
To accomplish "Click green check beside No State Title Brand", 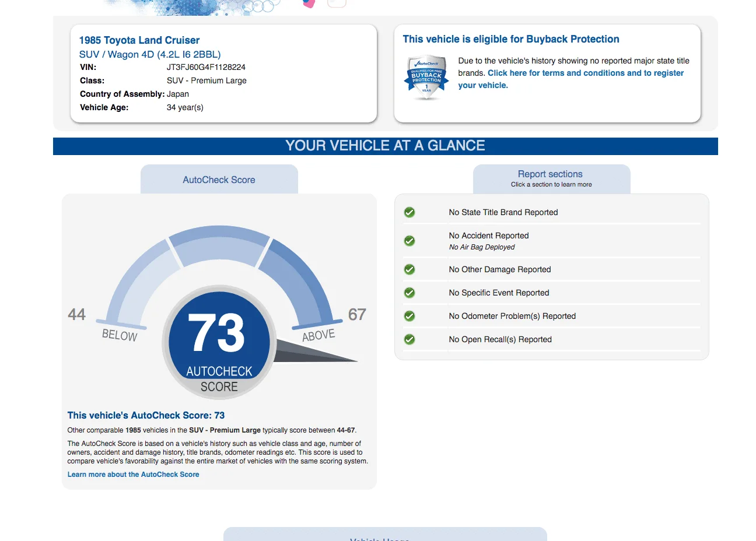I will point(409,212).
